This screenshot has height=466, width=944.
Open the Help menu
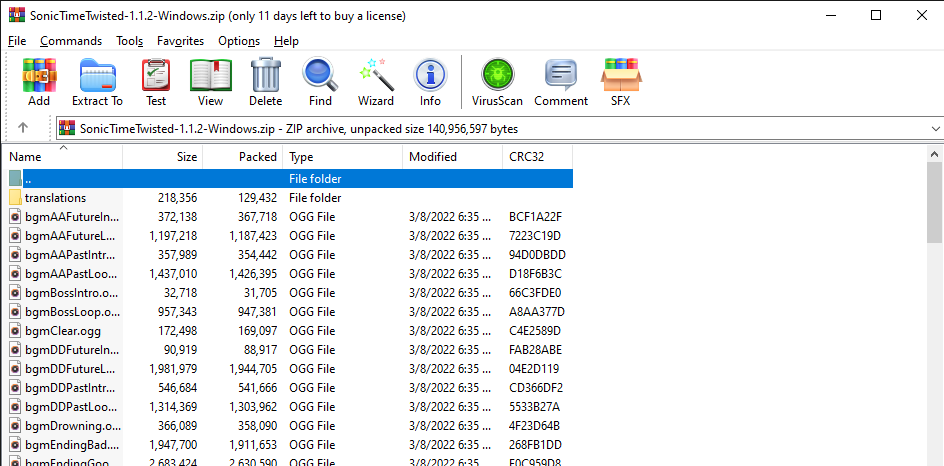click(x=286, y=41)
